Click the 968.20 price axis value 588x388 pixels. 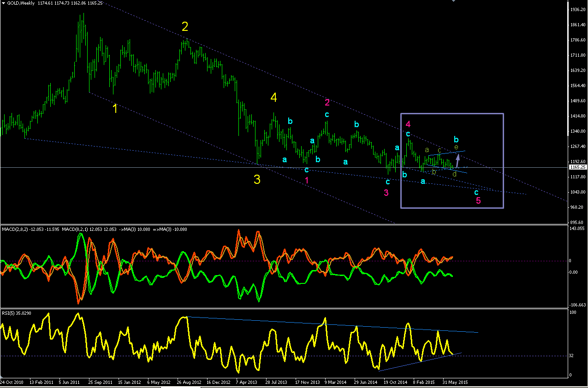577,207
